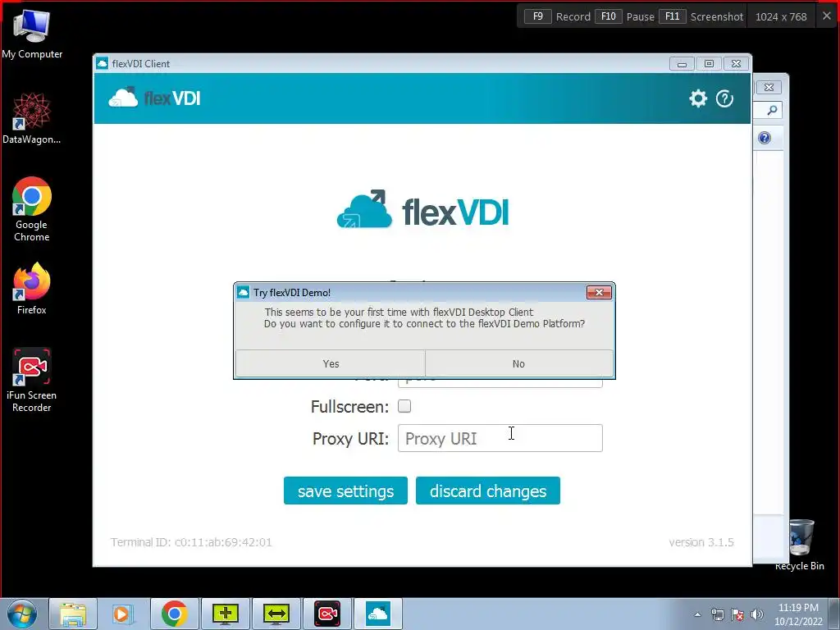Show hidden system tray icons
The width and height of the screenshot is (840, 630).
tap(697, 614)
